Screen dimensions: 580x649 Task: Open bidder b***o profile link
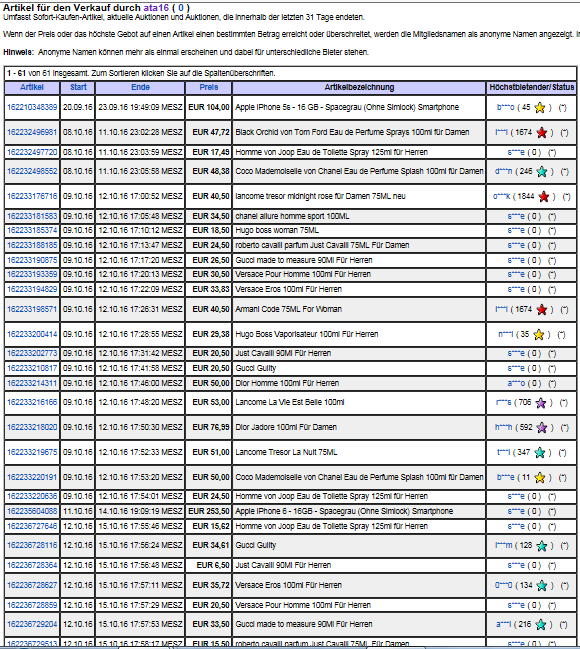[505, 107]
